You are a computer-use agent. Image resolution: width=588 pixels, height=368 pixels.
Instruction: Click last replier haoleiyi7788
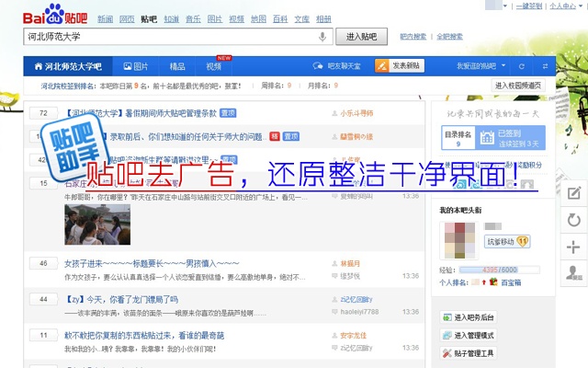(359, 312)
